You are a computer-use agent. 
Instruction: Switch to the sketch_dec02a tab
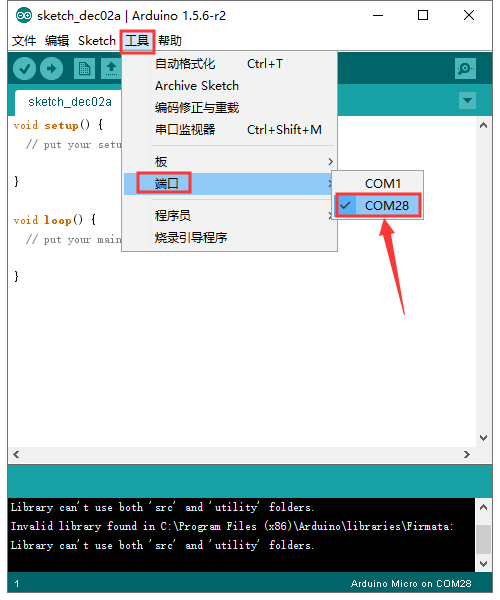pyautogui.click(x=70, y=102)
